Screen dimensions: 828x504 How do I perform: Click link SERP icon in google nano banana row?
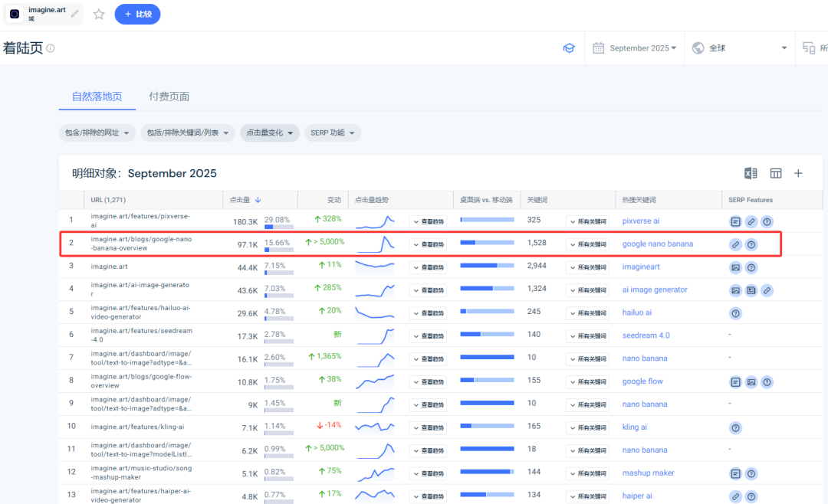tap(735, 244)
